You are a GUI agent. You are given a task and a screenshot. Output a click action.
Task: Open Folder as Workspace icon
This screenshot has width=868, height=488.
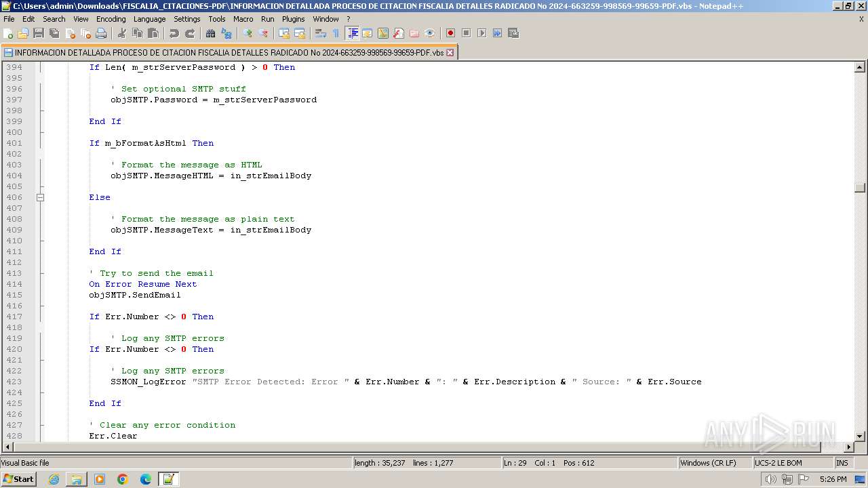414,33
